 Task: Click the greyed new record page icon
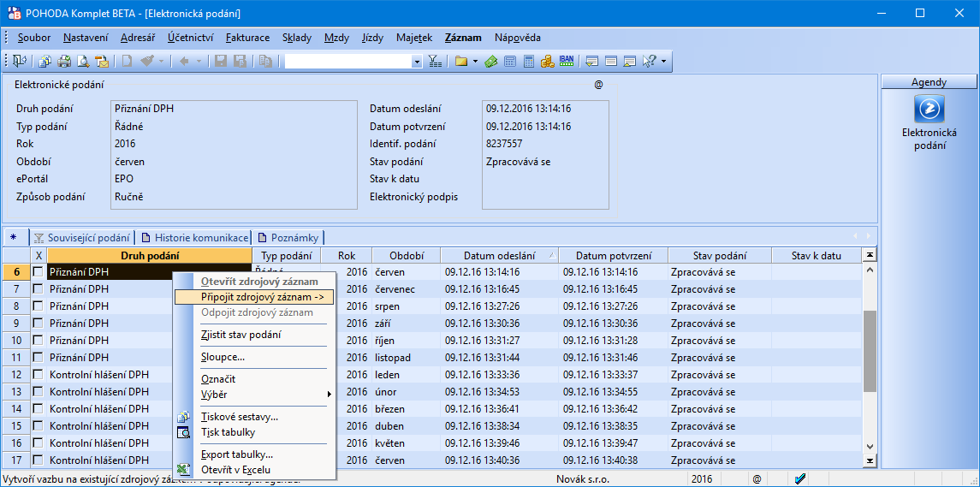pos(127,61)
